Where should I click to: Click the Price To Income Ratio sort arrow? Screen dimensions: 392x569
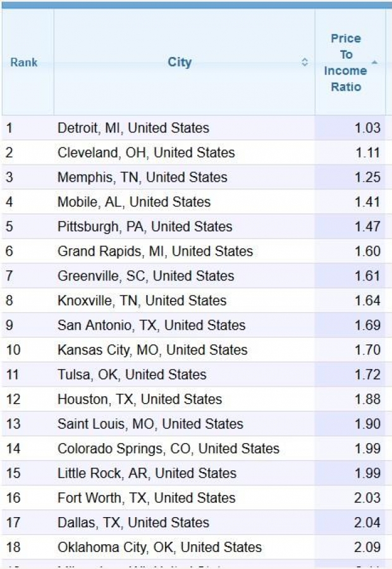pos(375,62)
